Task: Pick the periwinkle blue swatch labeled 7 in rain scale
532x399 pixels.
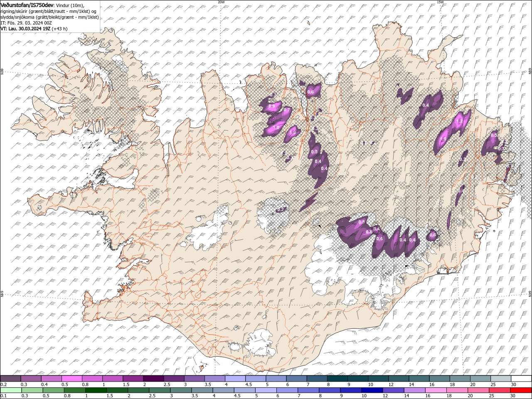Action: 308,390
